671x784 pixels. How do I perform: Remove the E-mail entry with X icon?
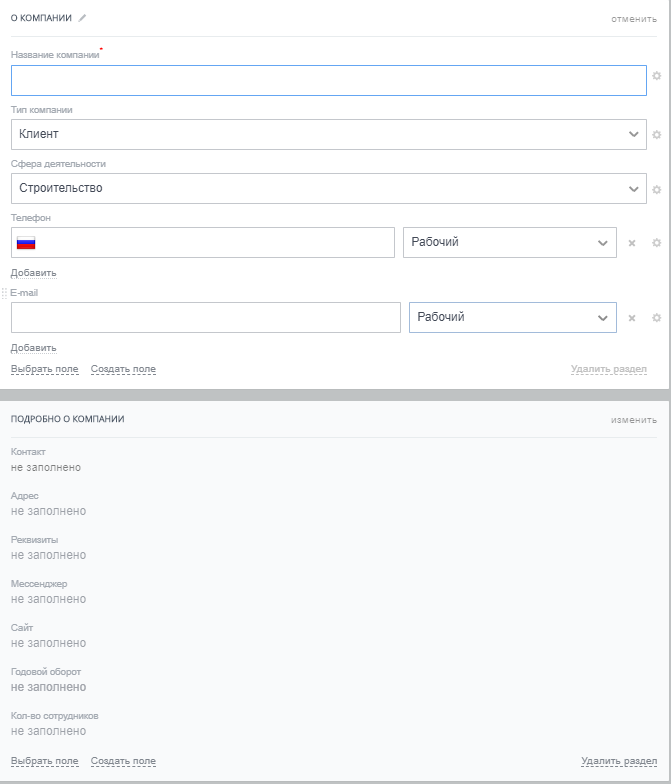click(x=632, y=318)
